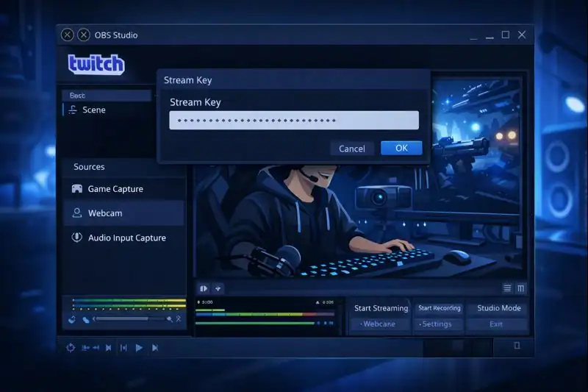Select the Audio Input Capture source

123,238
